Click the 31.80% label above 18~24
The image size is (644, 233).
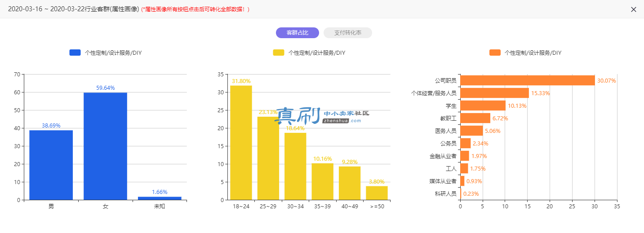pyautogui.click(x=241, y=81)
